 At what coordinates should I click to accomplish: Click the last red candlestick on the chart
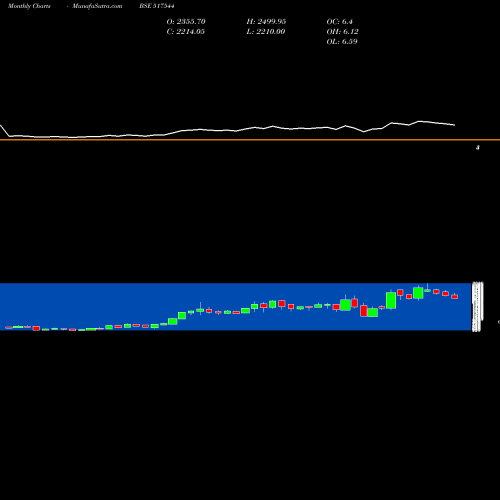click(455, 296)
